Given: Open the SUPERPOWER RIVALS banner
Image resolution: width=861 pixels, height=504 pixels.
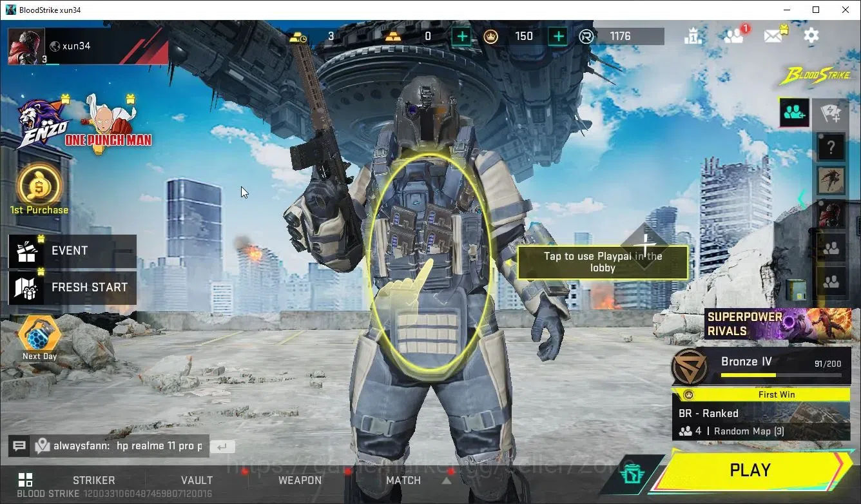Looking at the screenshot, I should click(777, 324).
